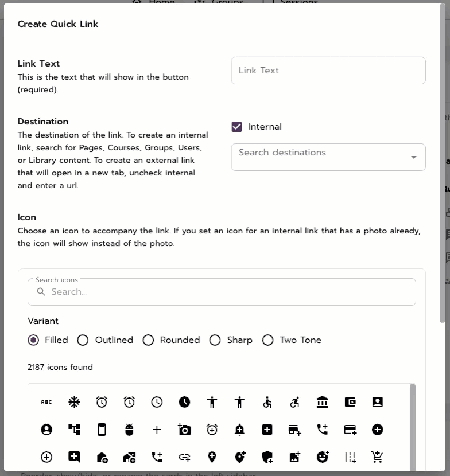Viewport: 450px width, 476px height.
Task: Pick the outlined clock icon
Action: point(157,402)
